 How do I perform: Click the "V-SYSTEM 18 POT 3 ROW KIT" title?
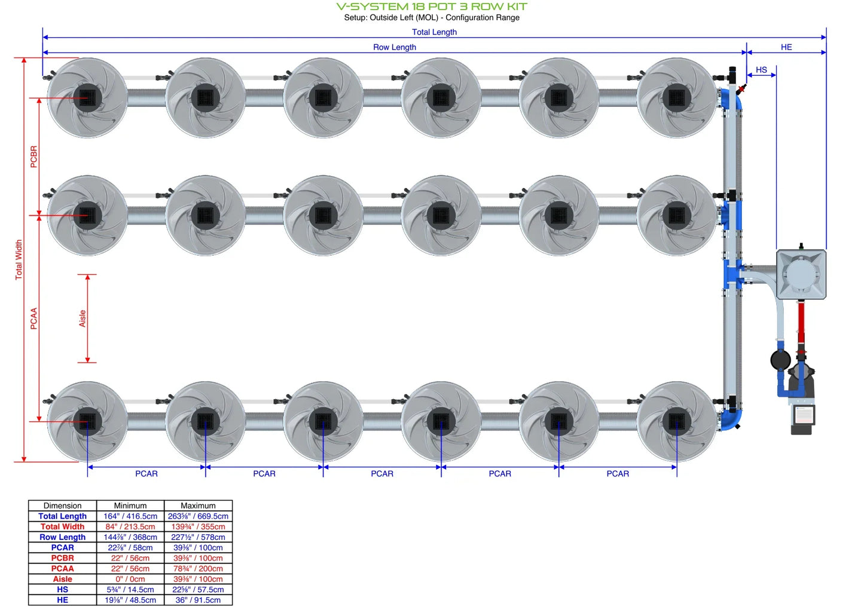tap(432, 7)
